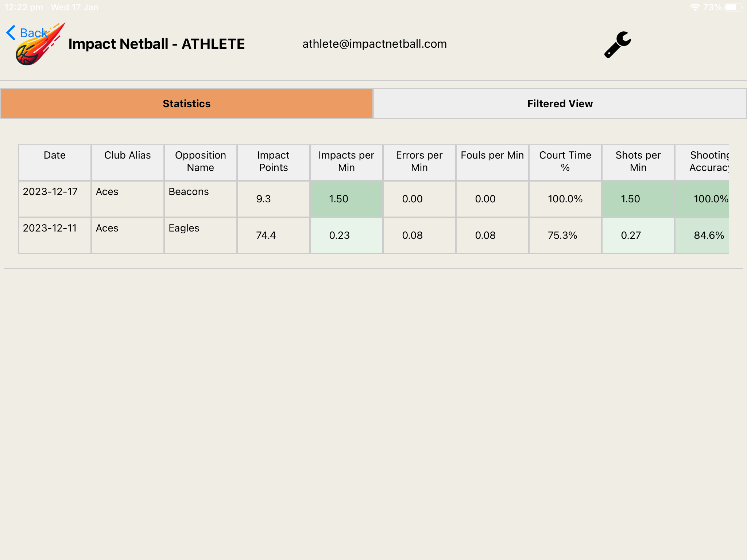Viewport: 747px width, 560px height.
Task: Open the Impacts per Min column header
Action: point(346,162)
